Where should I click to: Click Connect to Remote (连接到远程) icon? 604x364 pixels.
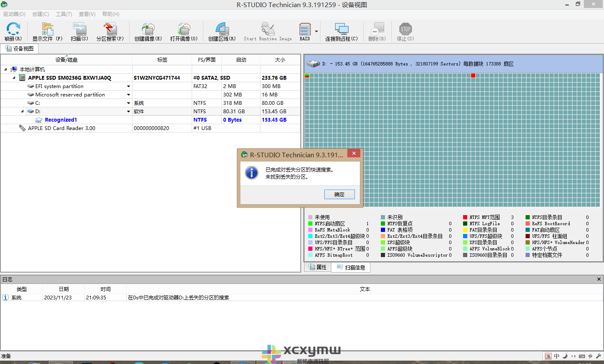[x=341, y=32]
